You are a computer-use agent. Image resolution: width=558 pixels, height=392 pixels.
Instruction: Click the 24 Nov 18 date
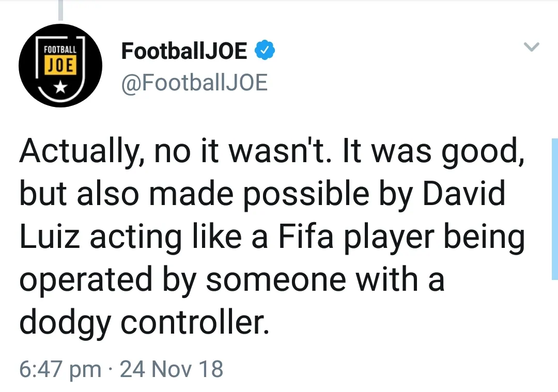[172, 369]
